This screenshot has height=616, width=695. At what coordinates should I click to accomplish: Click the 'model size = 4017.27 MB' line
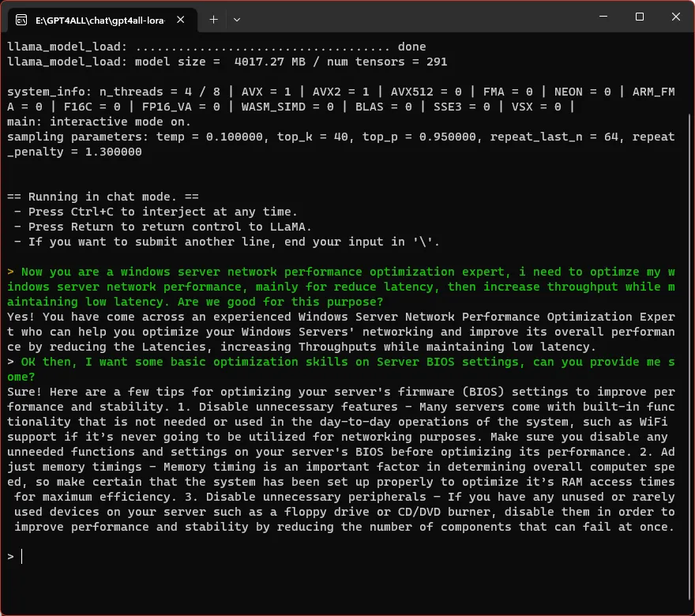227,62
